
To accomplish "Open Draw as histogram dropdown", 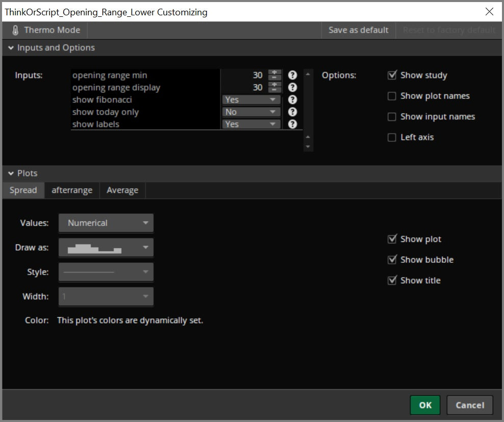I will tap(106, 247).
